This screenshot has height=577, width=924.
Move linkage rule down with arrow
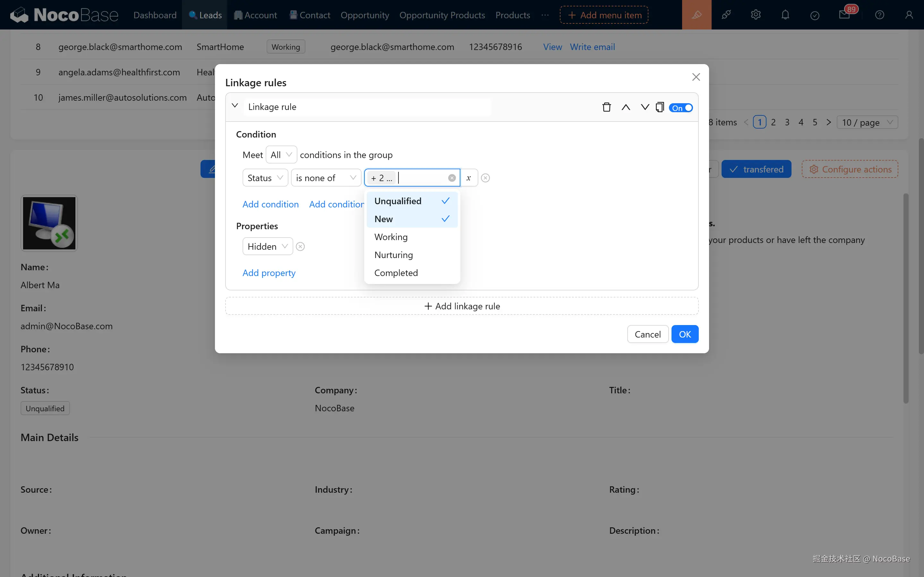point(645,107)
